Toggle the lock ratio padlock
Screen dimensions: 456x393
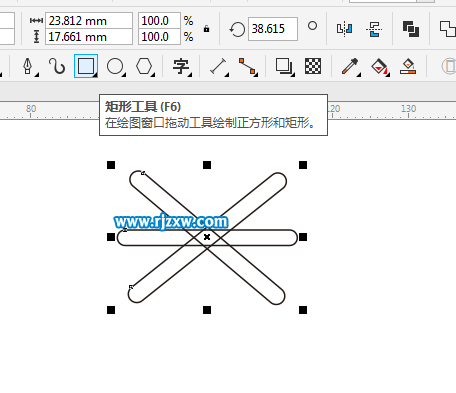click(206, 29)
